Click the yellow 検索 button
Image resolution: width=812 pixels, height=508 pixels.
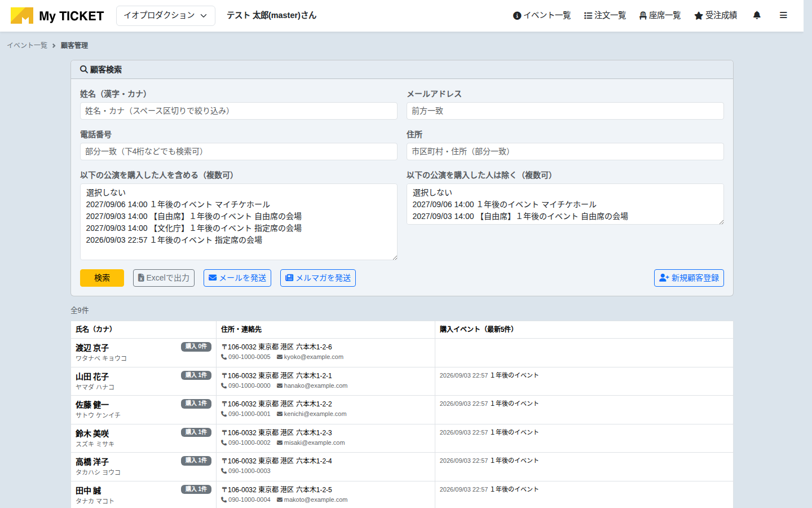(102, 278)
